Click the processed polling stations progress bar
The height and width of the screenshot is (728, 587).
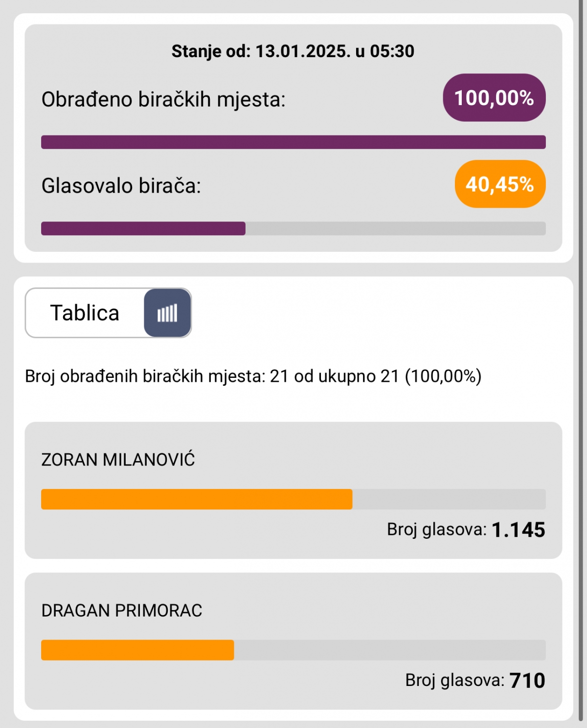coord(293,142)
